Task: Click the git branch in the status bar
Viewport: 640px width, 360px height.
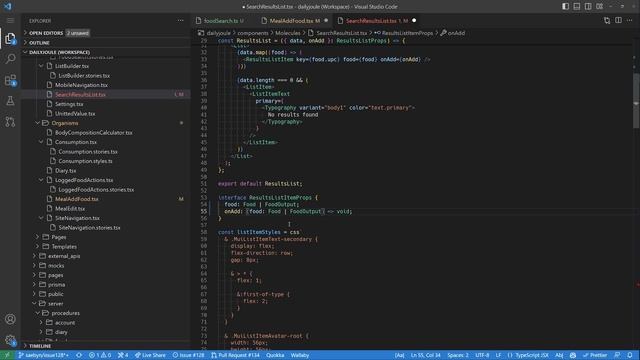Action: [43, 355]
